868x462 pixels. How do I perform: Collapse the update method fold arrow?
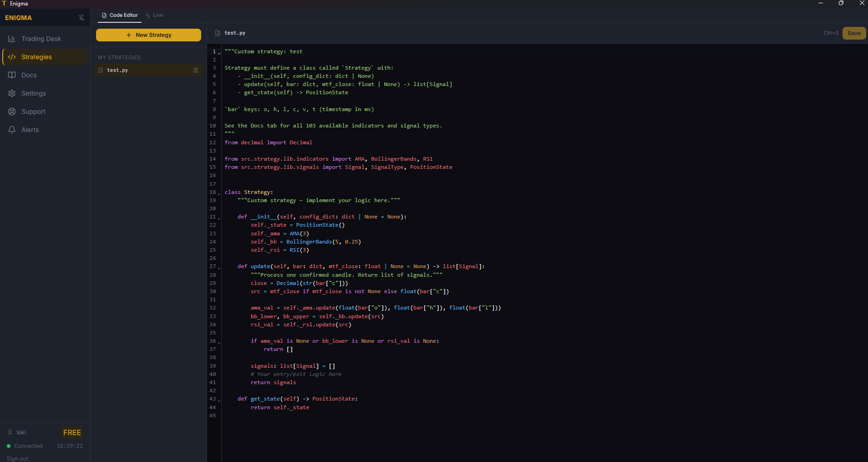(219, 268)
